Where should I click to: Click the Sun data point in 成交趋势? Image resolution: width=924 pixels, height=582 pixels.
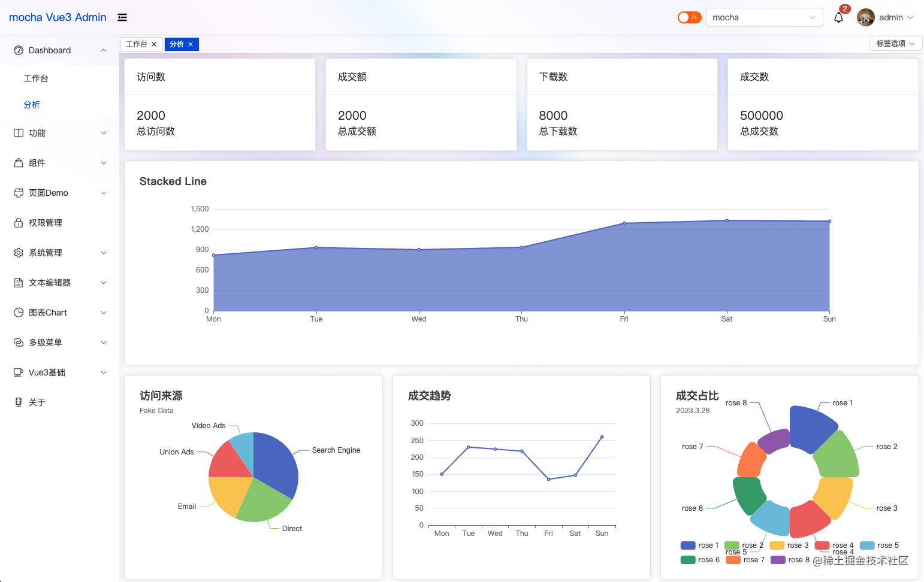click(602, 437)
